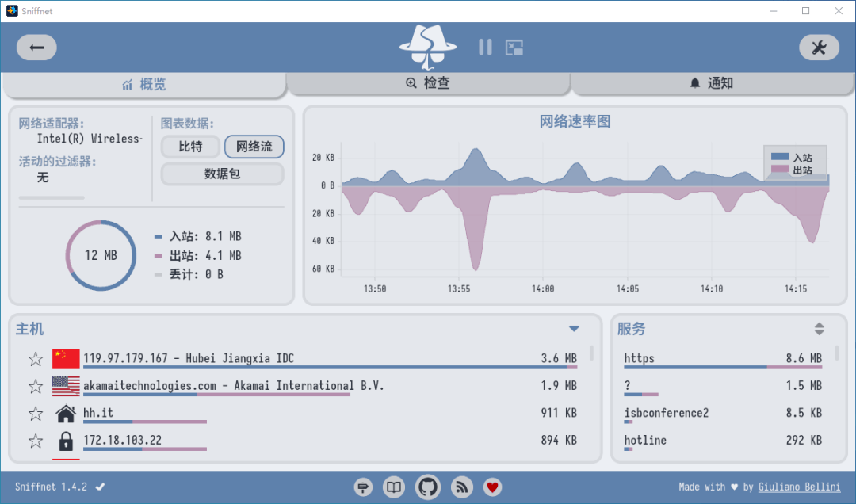Switch to the 检查 tab
856x504 pixels.
428,83
